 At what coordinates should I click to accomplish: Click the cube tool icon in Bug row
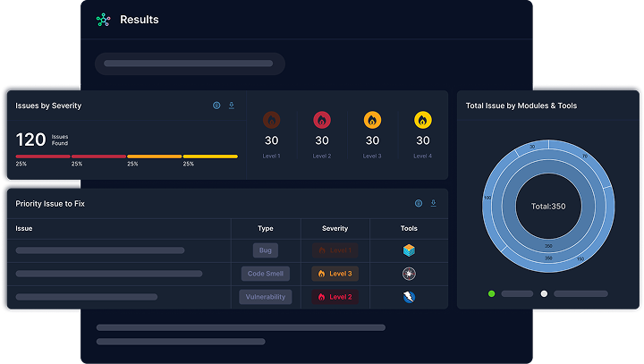pos(409,250)
